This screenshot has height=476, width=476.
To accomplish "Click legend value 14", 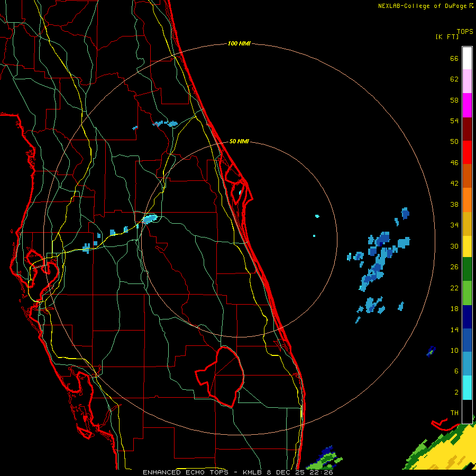I will [x=454, y=329].
